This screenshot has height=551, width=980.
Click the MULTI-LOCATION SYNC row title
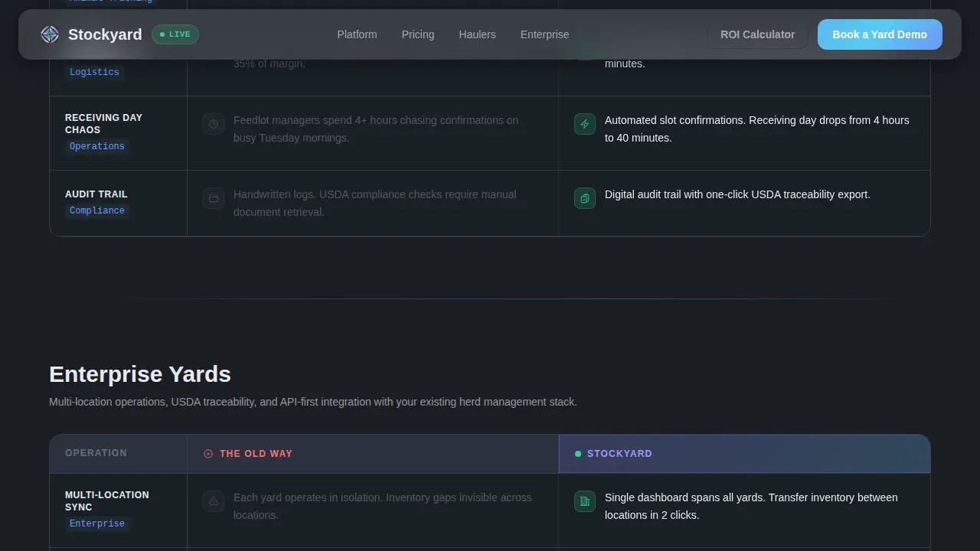[x=107, y=501]
